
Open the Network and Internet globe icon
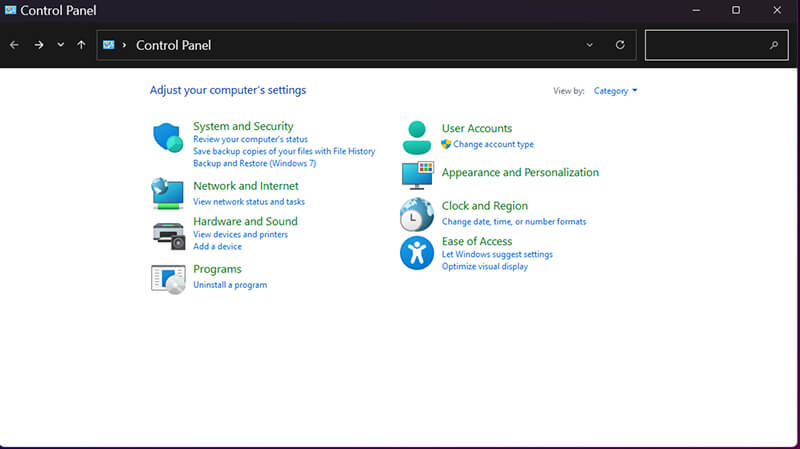point(168,193)
